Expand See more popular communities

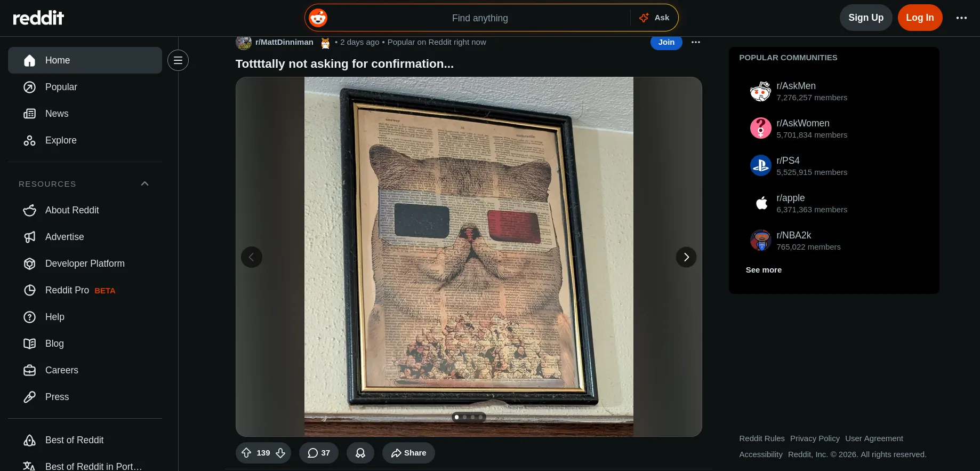coord(764,270)
